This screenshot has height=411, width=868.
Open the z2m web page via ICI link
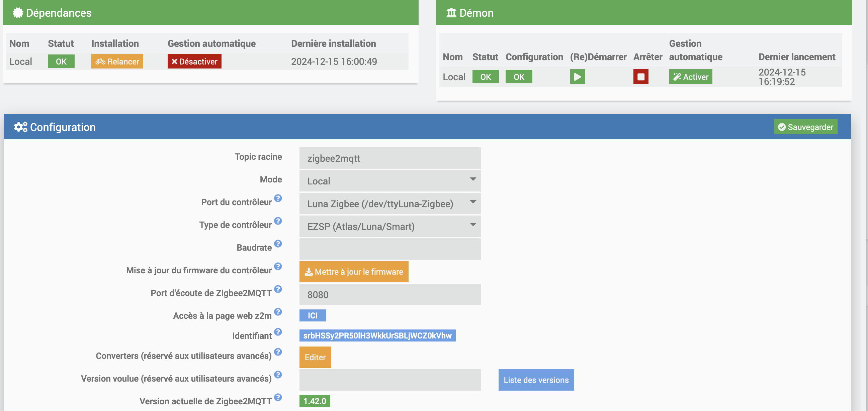(312, 315)
